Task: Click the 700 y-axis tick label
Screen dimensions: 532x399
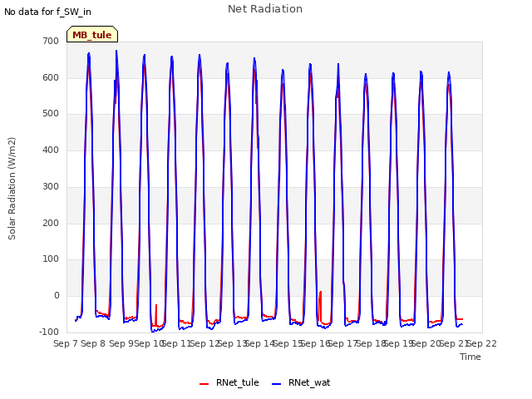Action: [51, 41]
